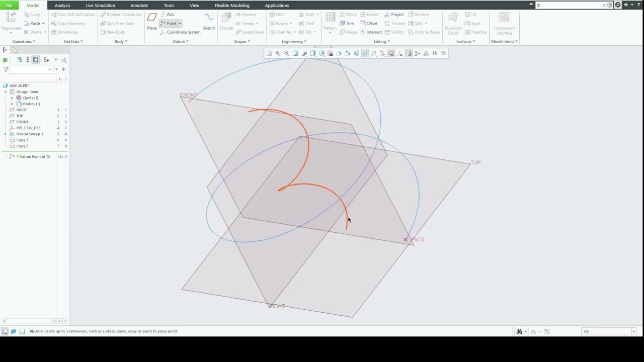Image resolution: width=644 pixels, height=362 pixels.
Task: Click the Sketch tool icon
Action: point(209,21)
